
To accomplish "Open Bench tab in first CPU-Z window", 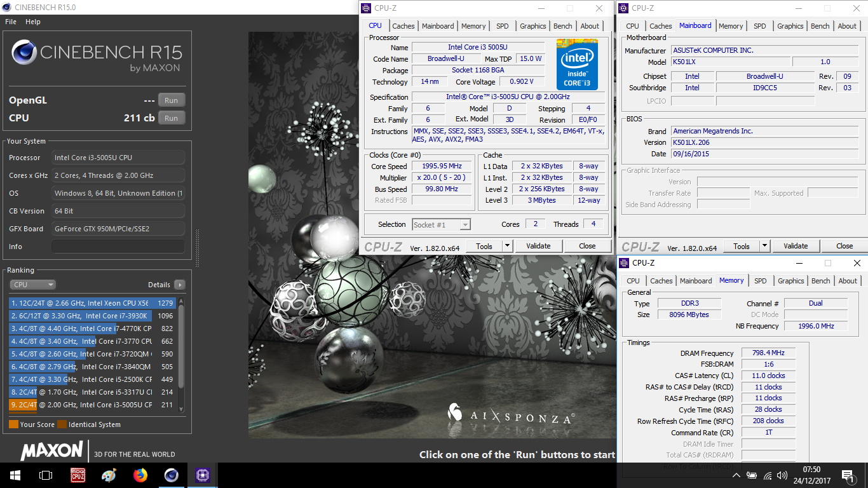I will pos(563,26).
